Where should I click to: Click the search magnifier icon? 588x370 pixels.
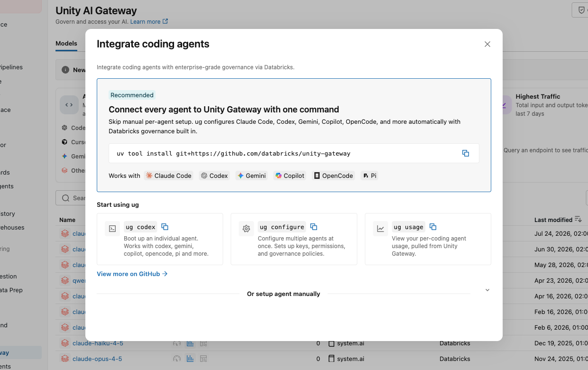pyautogui.click(x=65, y=198)
